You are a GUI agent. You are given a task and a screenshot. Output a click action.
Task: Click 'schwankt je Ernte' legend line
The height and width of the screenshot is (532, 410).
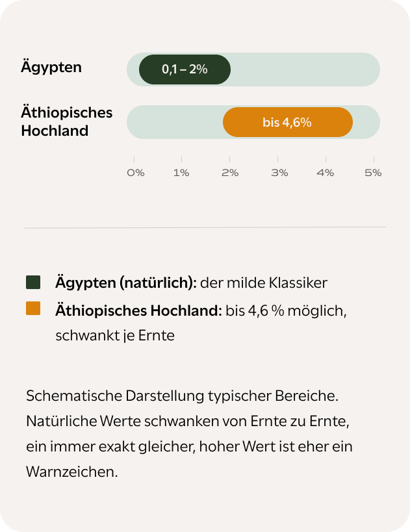[115, 336]
